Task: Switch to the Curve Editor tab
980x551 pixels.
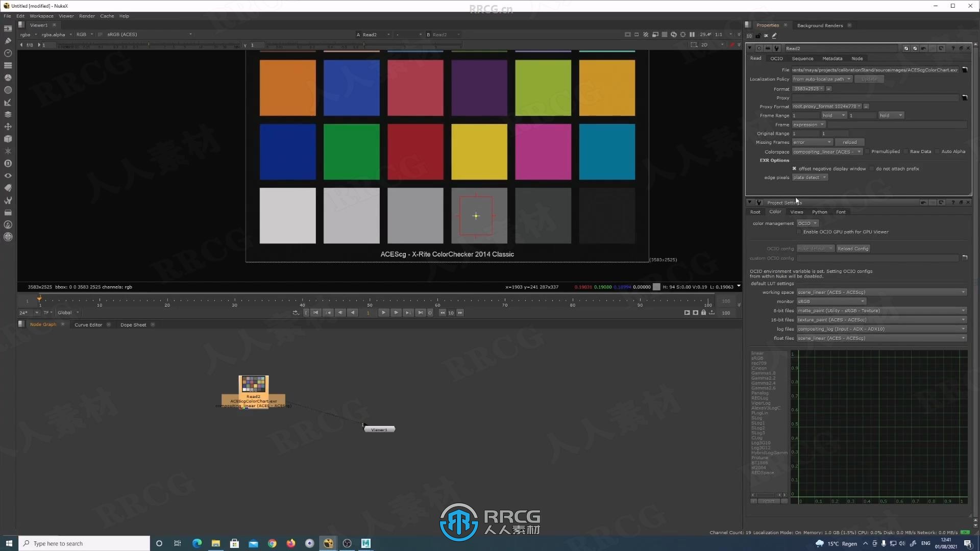Action: [x=88, y=324]
